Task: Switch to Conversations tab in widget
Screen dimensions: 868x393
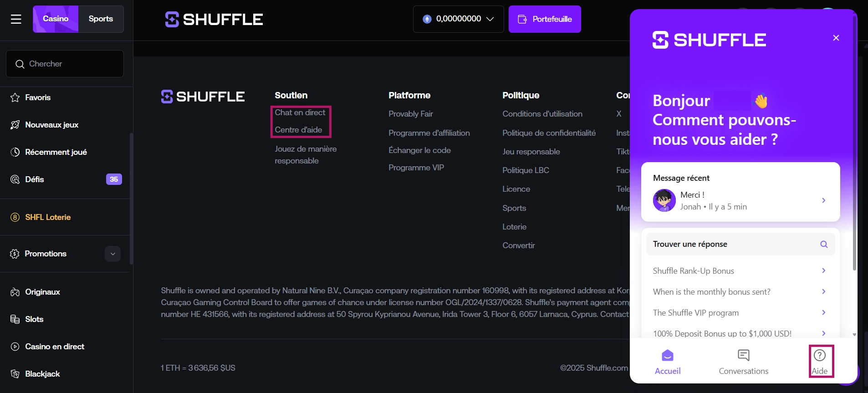Action: click(x=744, y=362)
